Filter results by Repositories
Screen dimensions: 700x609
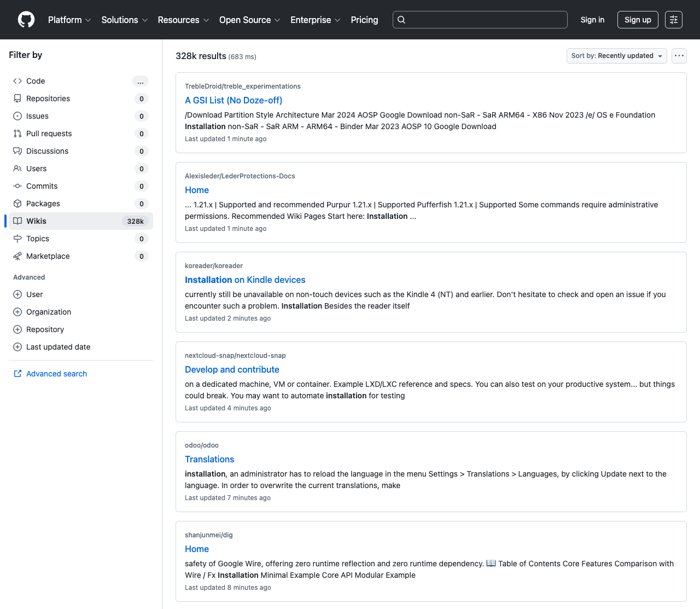tap(81, 98)
